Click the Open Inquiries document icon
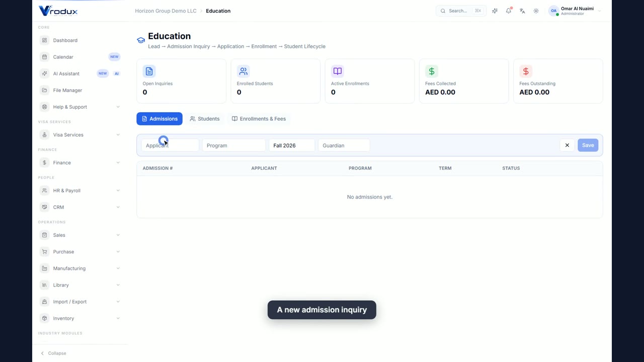Screen dimensions: 644x362 pyautogui.click(x=149, y=71)
